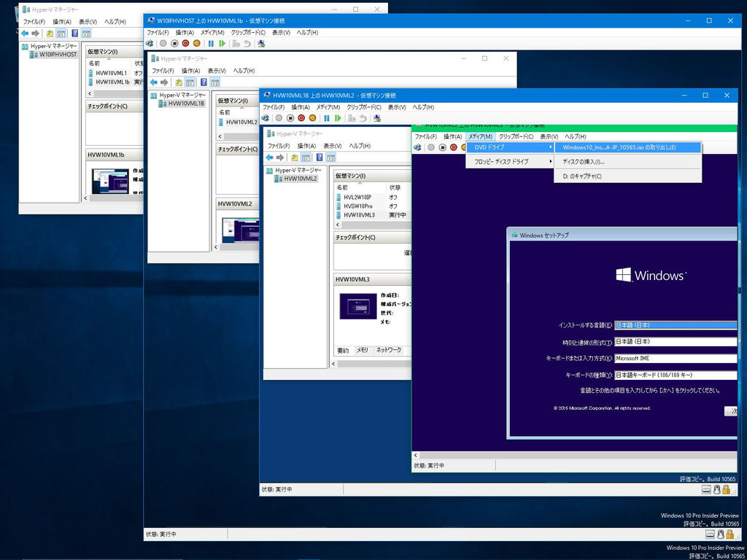Open the フロッピー ディスク ドライブ submenu
Image resolution: width=747 pixels, height=560 pixels.
pyautogui.click(x=510, y=162)
